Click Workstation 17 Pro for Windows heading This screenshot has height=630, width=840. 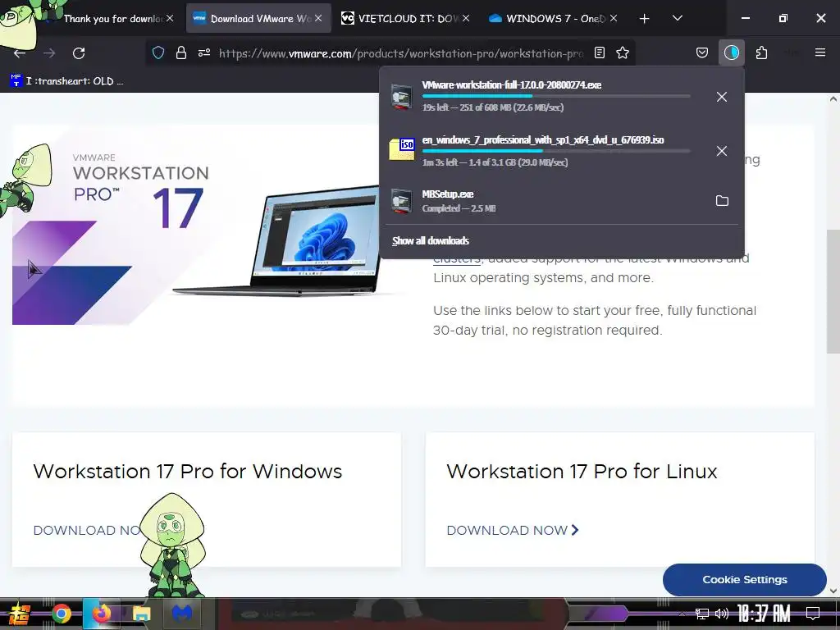188,472
